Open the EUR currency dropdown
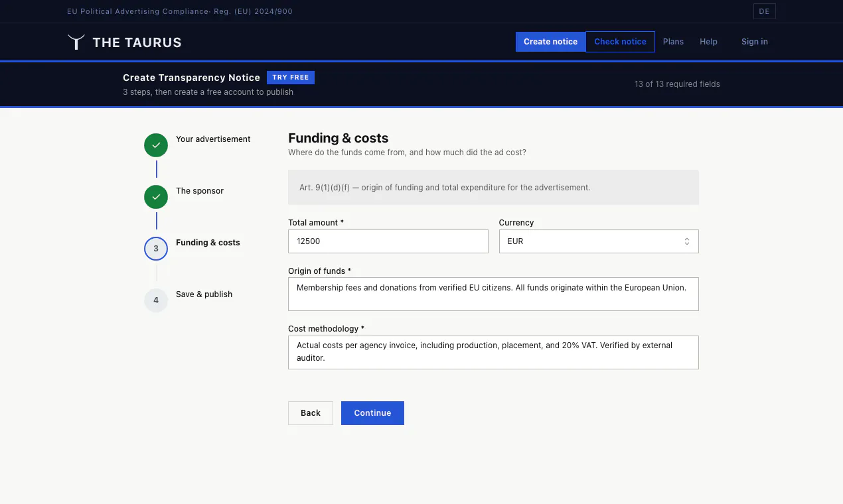This screenshot has width=843, height=504. click(x=599, y=241)
